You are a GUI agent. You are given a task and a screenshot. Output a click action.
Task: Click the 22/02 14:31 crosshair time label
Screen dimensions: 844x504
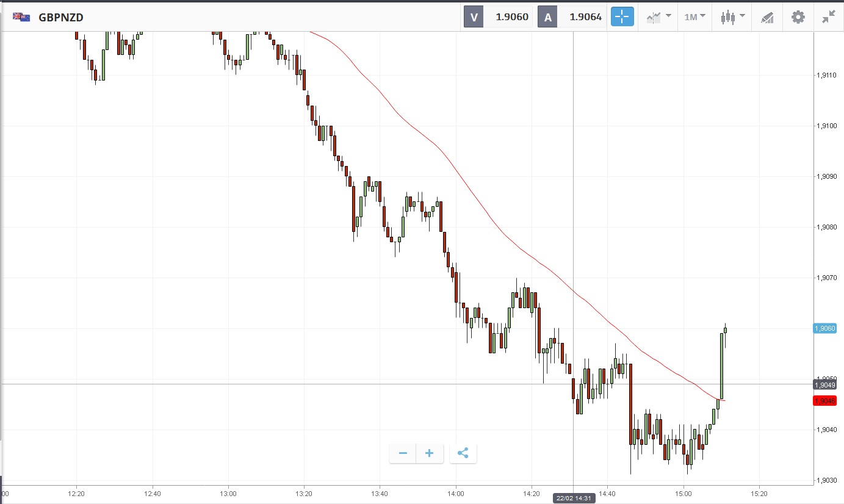coord(573,498)
